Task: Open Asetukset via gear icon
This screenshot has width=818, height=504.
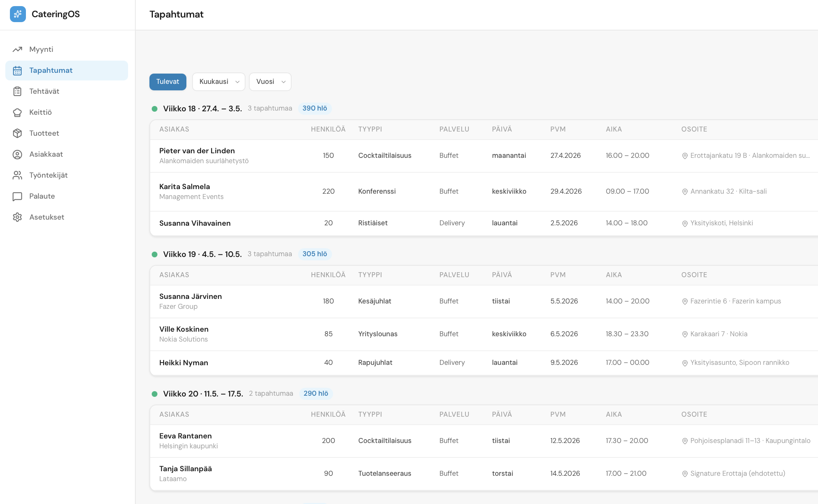Action: click(x=17, y=217)
